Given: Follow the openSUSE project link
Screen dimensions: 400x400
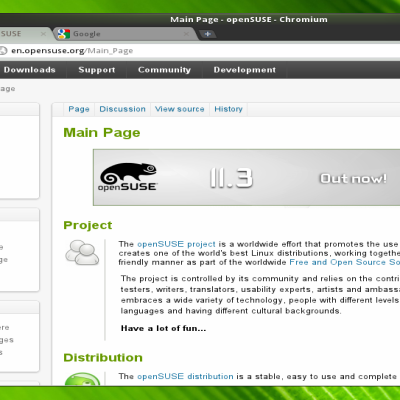Looking at the screenshot, I should coord(176,244).
